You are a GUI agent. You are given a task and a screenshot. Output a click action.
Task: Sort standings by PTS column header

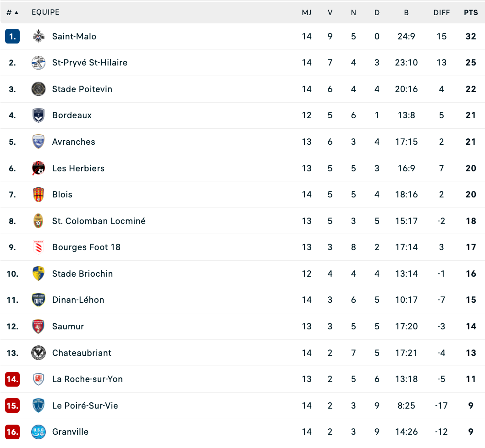point(471,12)
